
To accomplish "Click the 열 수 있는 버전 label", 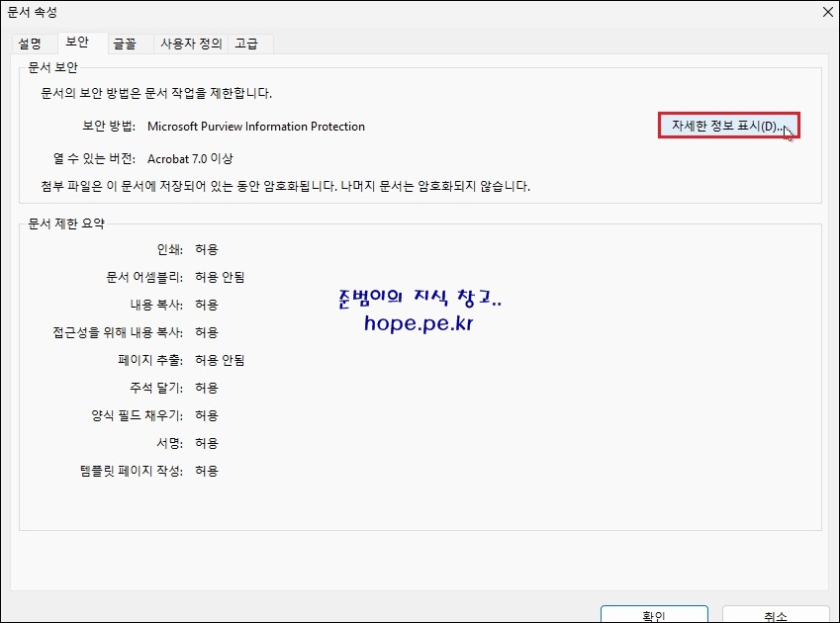I will (x=95, y=159).
